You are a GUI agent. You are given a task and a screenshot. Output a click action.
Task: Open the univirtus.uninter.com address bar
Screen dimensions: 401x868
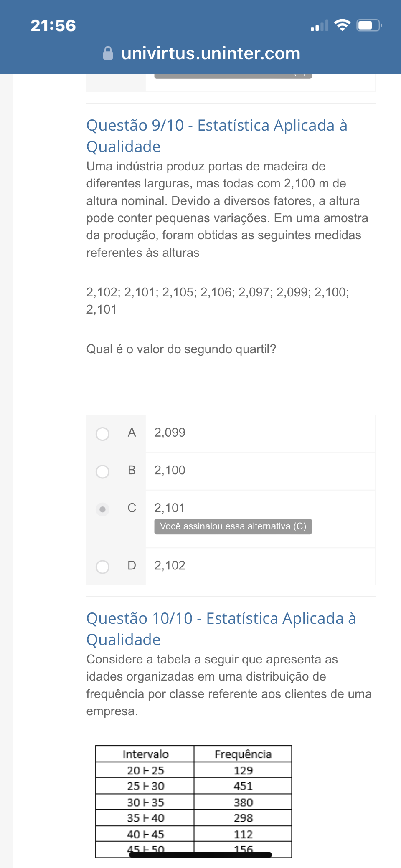tap(211, 53)
